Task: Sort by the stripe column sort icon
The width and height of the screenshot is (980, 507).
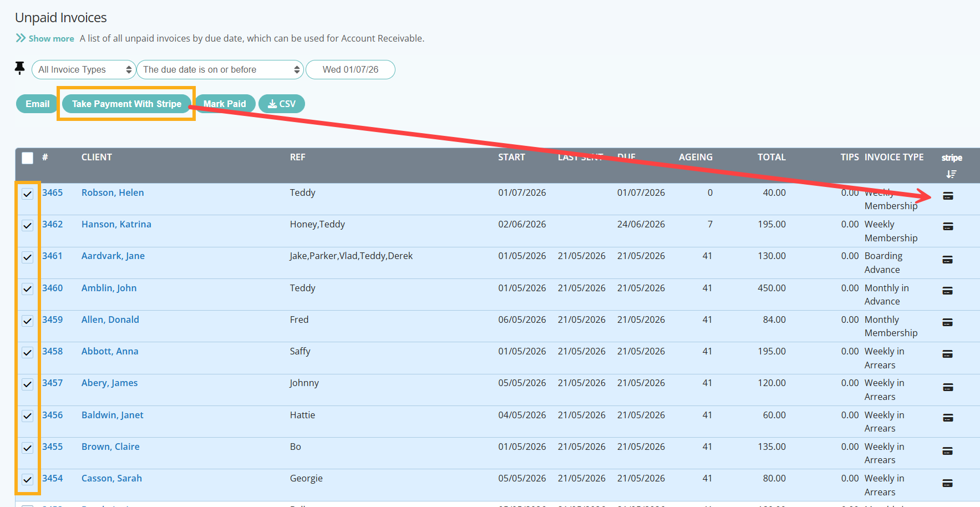Action: 951,174
